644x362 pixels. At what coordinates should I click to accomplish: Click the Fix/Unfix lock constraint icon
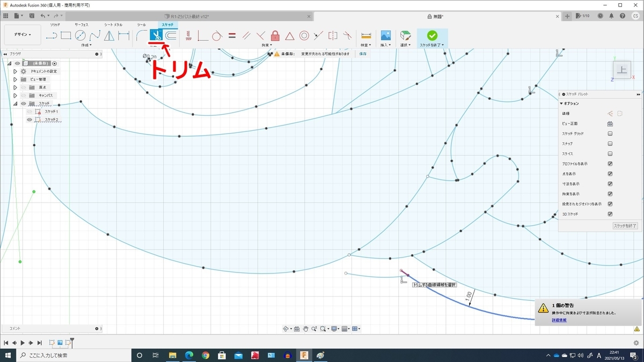pos(275,36)
